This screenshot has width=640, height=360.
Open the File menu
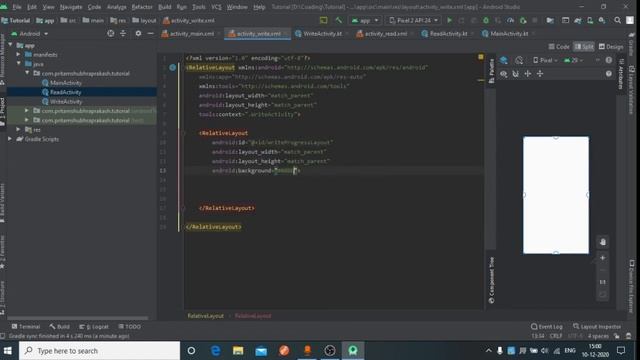(x=17, y=7)
